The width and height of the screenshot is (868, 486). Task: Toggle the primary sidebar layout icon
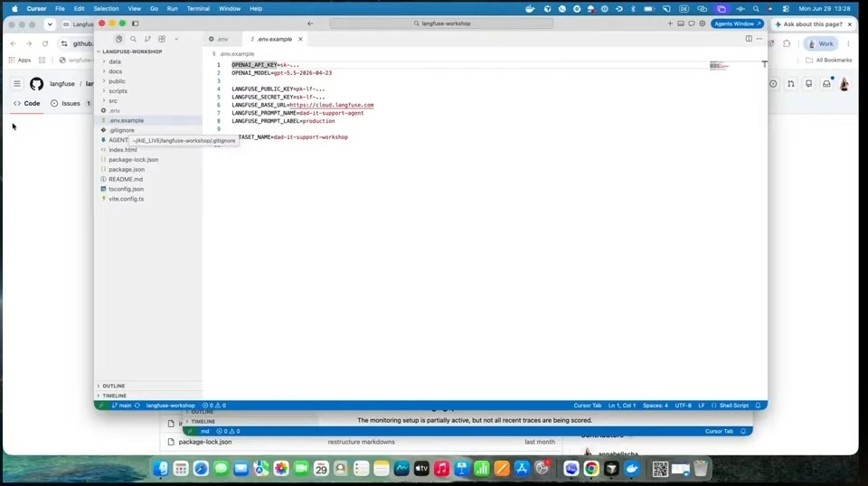(x=135, y=23)
